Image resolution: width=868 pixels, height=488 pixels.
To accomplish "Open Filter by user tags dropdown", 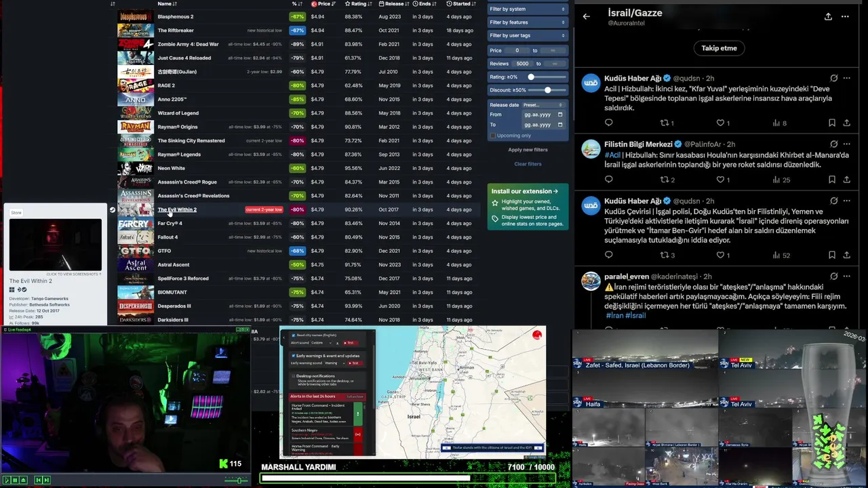I will point(528,35).
